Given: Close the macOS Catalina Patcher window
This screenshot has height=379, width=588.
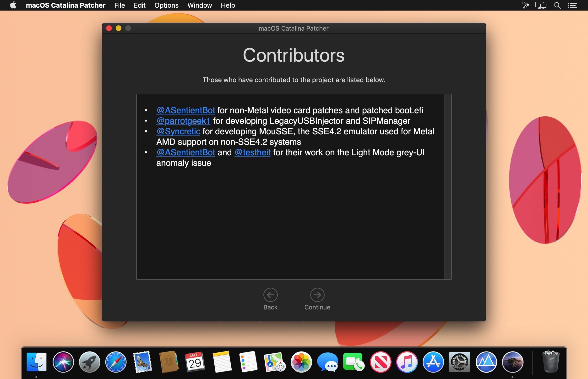Looking at the screenshot, I should pyautogui.click(x=109, y=28).
